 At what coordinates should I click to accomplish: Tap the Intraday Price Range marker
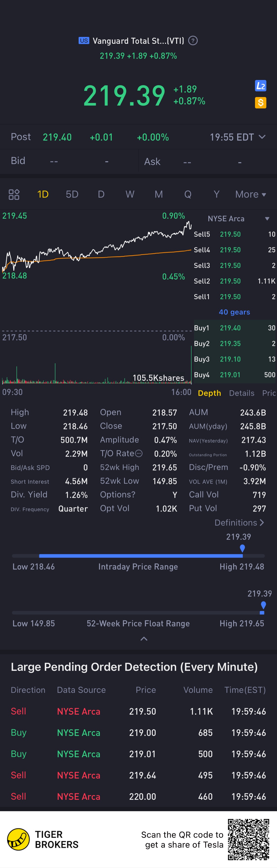pyautogui.click(x=242, y=549)
